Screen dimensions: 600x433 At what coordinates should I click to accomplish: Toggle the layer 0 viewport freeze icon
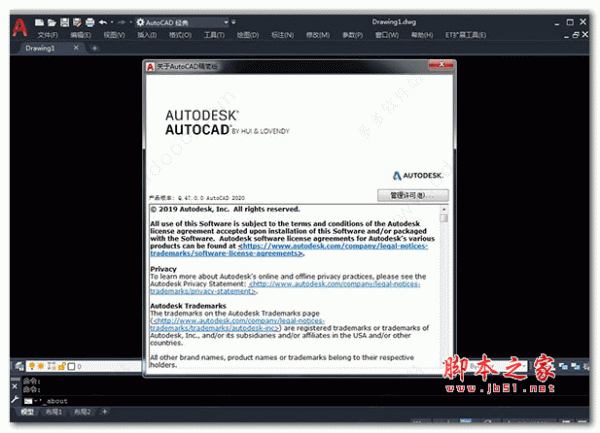pyautogui.click(x=51, y=366)
